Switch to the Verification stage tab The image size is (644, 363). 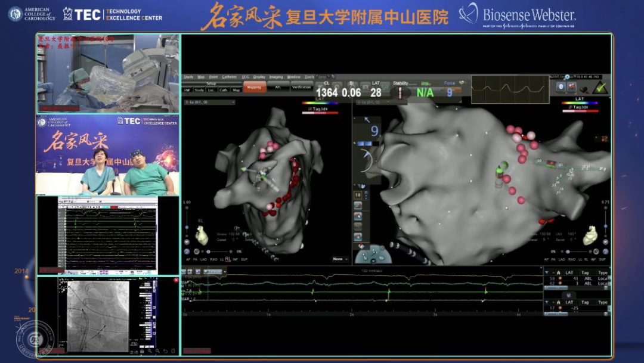pyautogui.click(x=301, y=88)
